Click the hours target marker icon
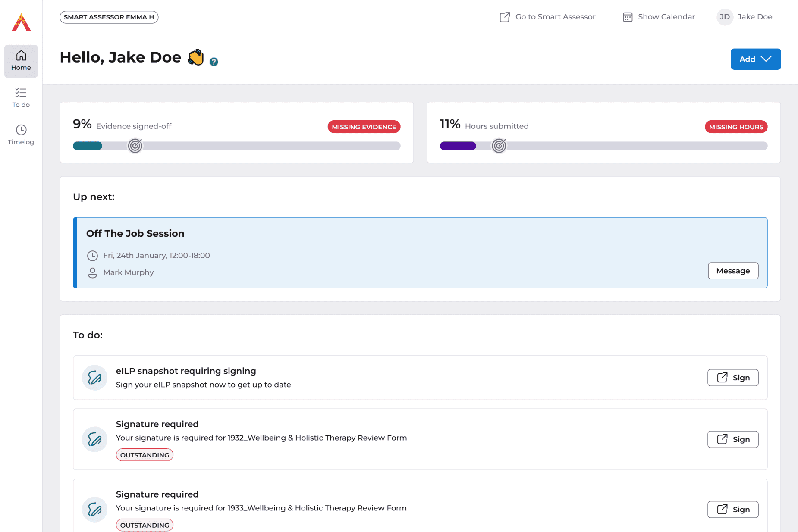The height and width of the screenshot is (532, 798). click(499, 146)
